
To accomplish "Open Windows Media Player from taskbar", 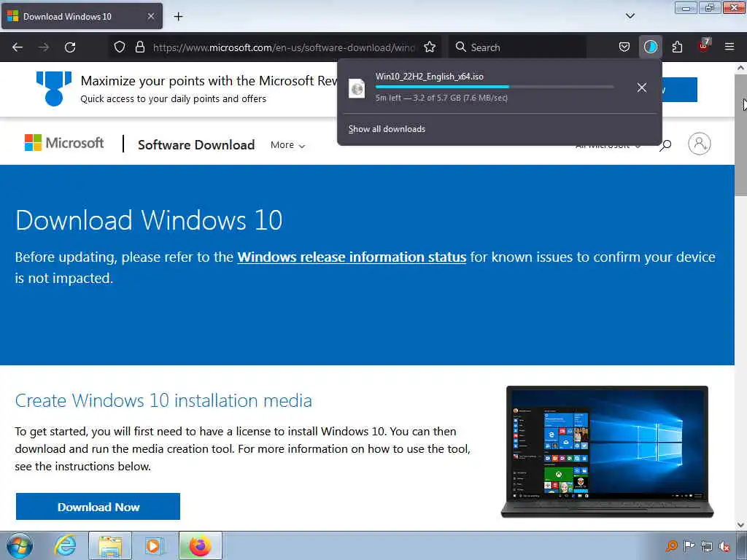I will pyautogui.click(x=154, y=546).
